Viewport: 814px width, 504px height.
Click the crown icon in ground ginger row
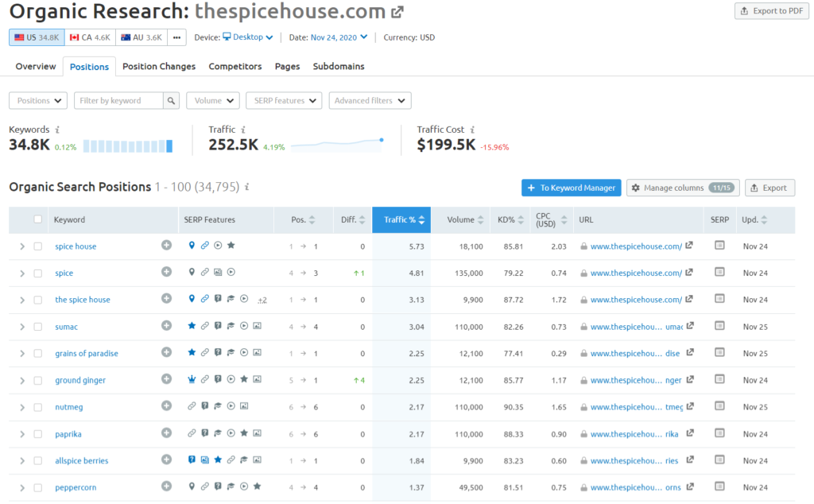tap(192, 380)
